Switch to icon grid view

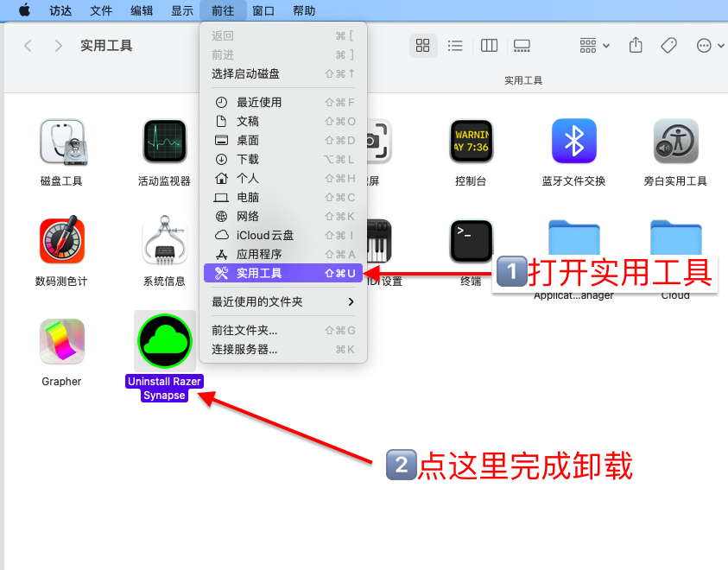[x=423, y=46]
